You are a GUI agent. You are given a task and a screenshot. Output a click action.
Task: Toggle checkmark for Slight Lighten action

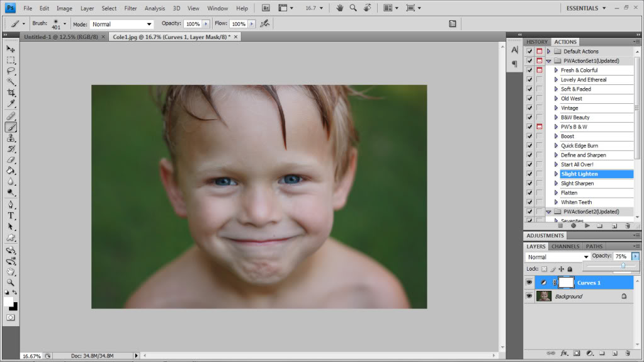529,174
